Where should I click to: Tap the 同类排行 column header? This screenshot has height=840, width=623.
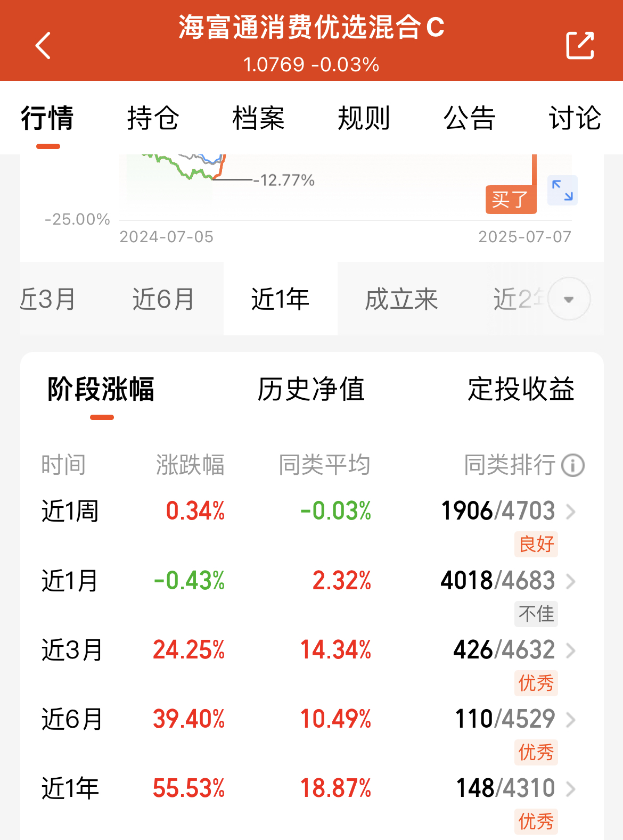510,465
